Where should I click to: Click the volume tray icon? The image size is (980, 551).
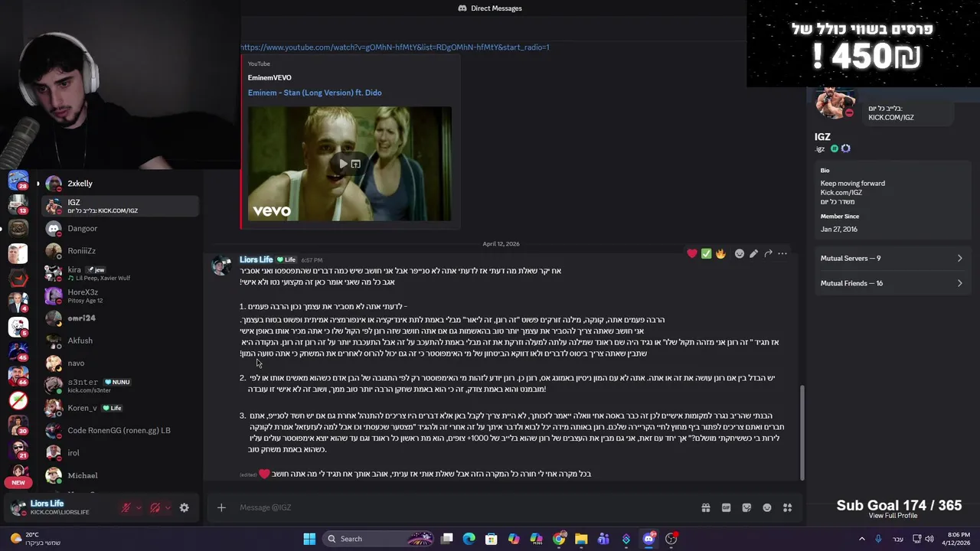(x=929, y=539)
